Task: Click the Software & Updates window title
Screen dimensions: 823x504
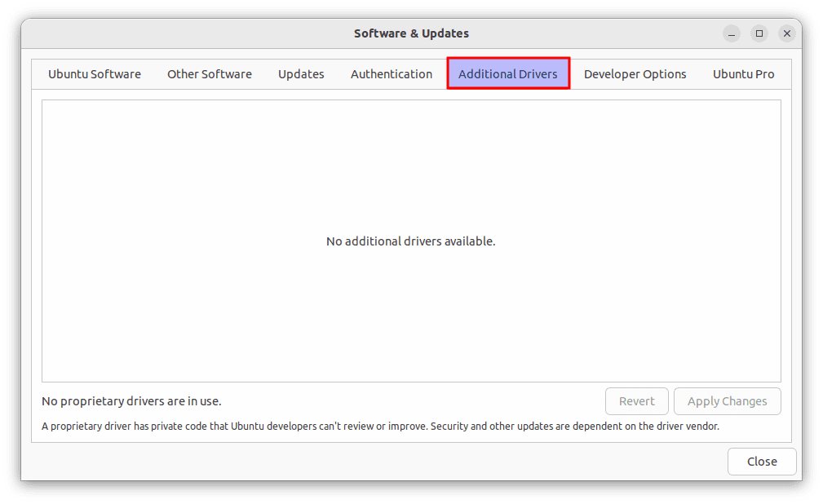Action: pos(411,33)
